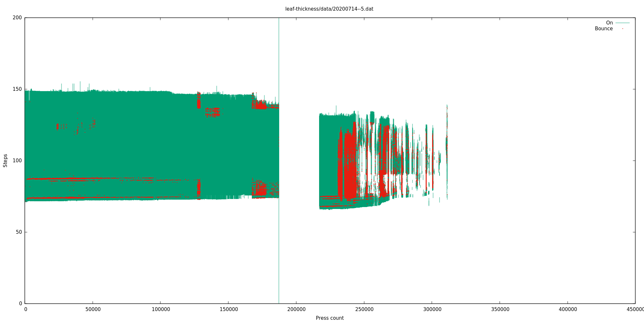Click the 350000 tick label on x-axis
Image resolution: width=644 pixels, height=322 pixels.
pyautogui.click(x=500, y=309)
